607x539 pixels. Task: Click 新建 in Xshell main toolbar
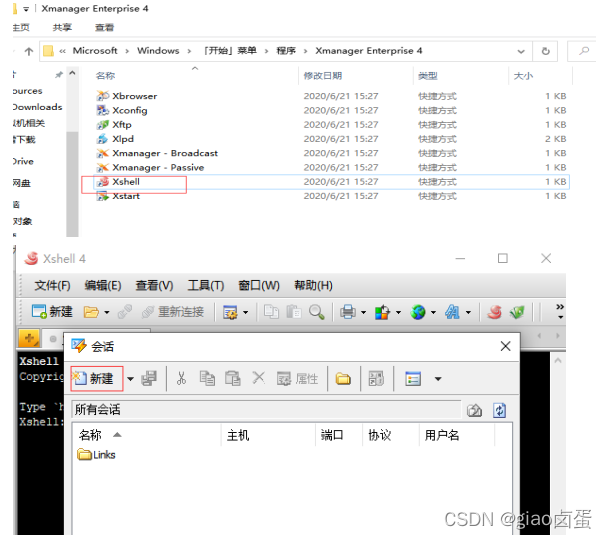(x=52, y=312)
